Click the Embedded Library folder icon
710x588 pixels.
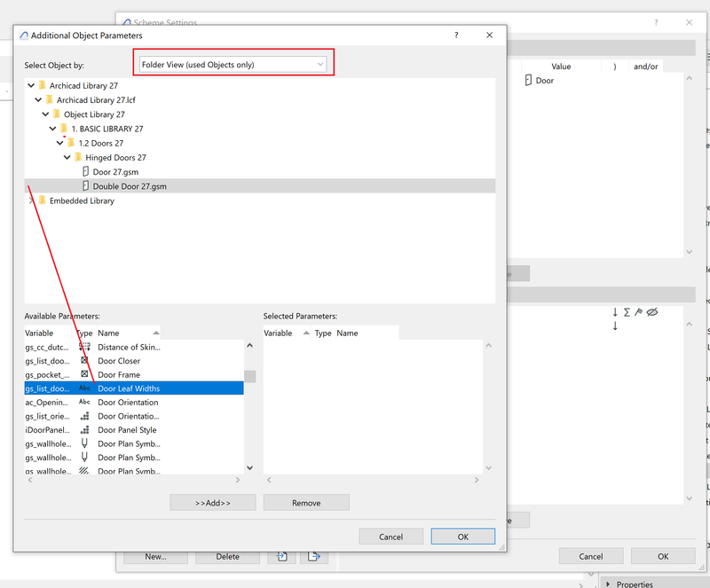coord(43,200)
